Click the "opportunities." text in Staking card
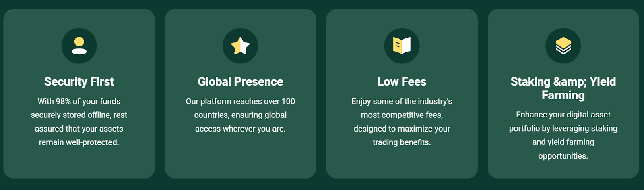Viewport: 644px width, 190px height. click(563, 156)
